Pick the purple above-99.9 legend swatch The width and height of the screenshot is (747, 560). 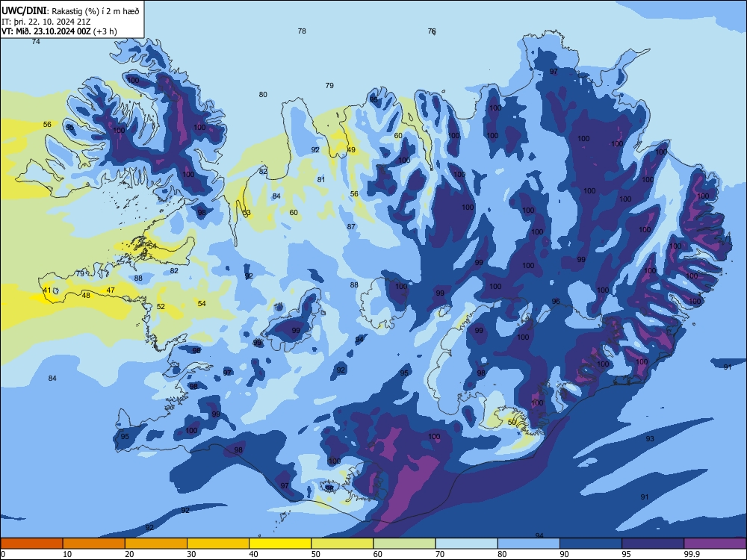click(x=715, y=544)
